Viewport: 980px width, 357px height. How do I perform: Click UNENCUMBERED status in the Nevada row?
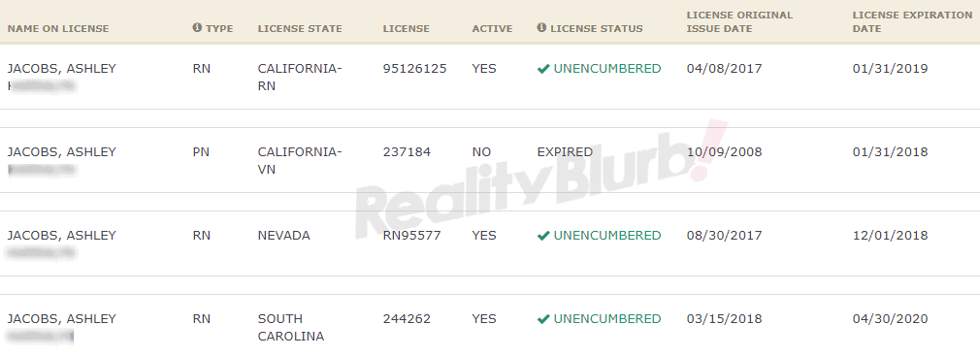point(606,236)
